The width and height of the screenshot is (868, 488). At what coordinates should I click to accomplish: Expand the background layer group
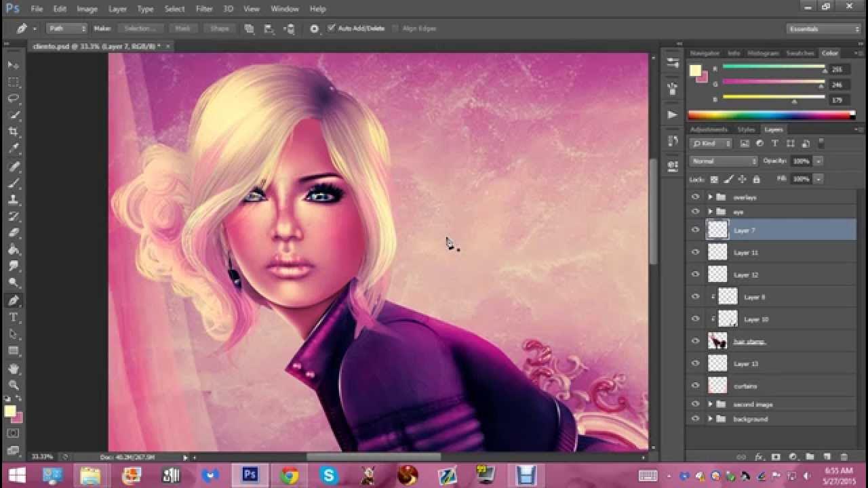click(710, 419)
